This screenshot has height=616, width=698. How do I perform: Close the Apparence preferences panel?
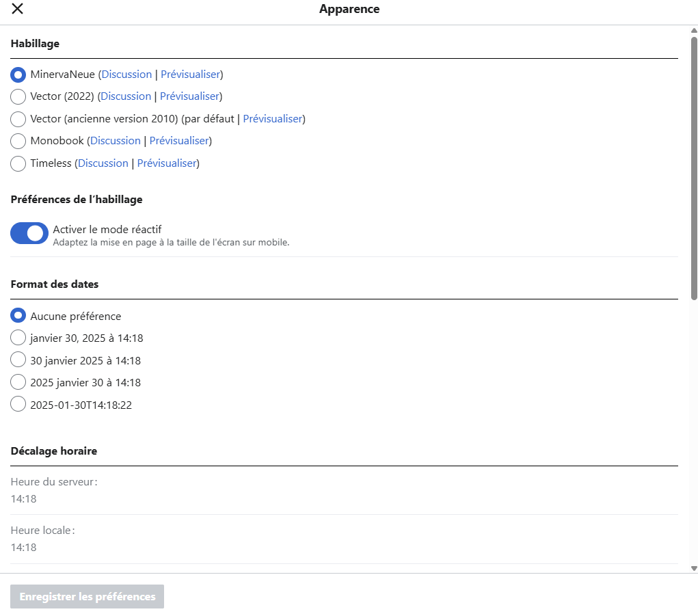(17, 8)
